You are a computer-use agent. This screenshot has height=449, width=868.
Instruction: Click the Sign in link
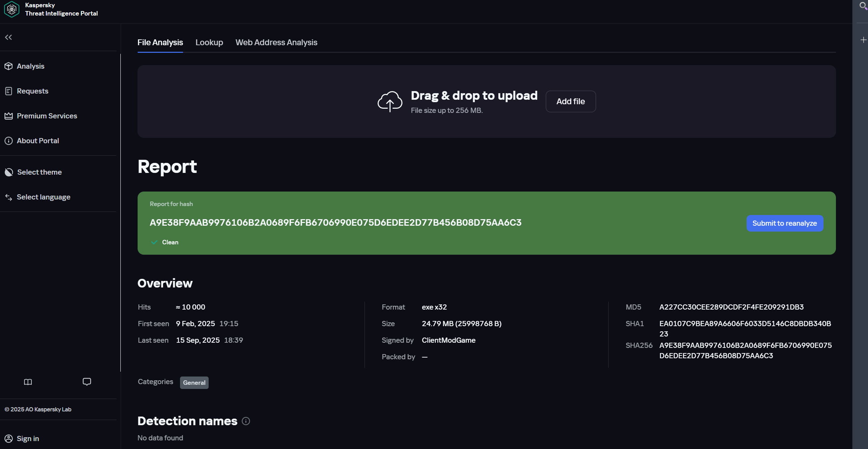(x=28, y=439)
